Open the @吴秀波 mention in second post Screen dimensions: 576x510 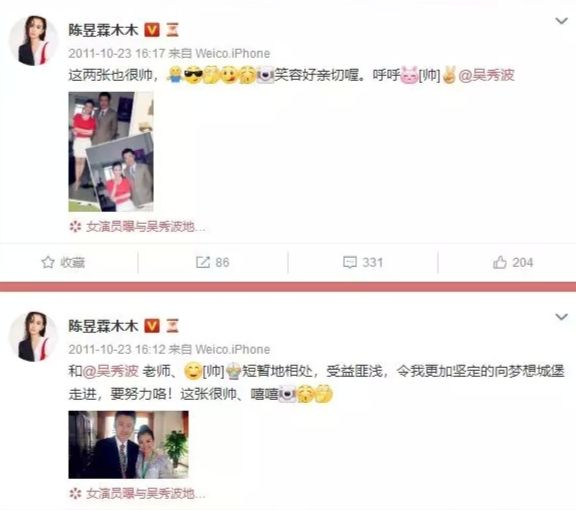tap(110, 371)
